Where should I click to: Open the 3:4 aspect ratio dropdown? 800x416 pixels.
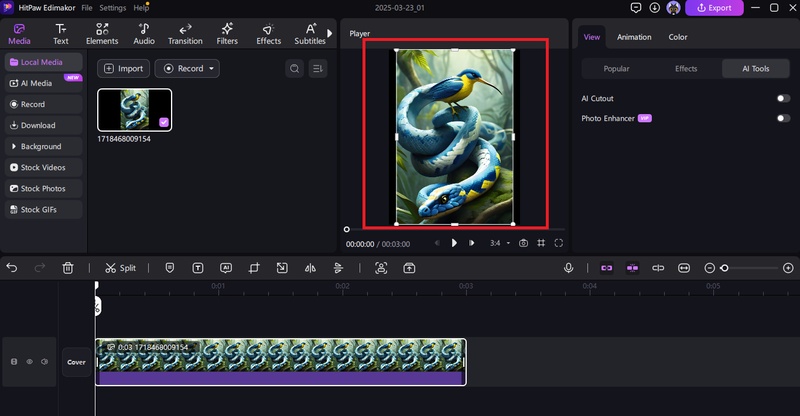[499, 243]
